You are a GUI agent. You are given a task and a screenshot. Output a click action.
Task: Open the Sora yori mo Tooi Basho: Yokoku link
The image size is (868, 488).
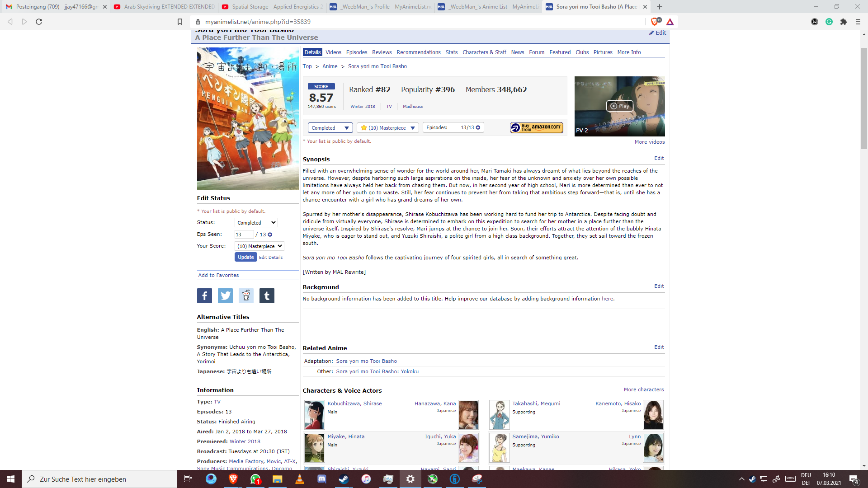[x=377, y=371]
